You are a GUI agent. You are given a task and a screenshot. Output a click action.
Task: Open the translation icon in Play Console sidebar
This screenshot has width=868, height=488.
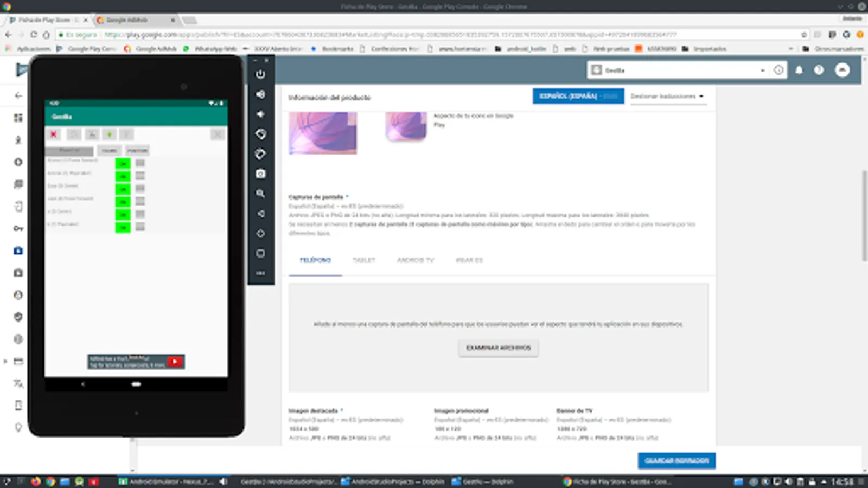[x=18, y=383]
